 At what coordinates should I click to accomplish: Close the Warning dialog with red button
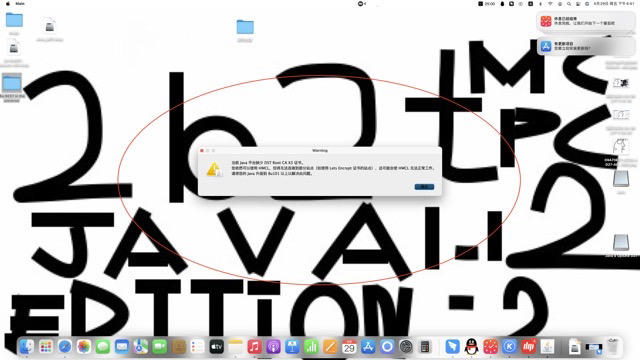[202, 151]
